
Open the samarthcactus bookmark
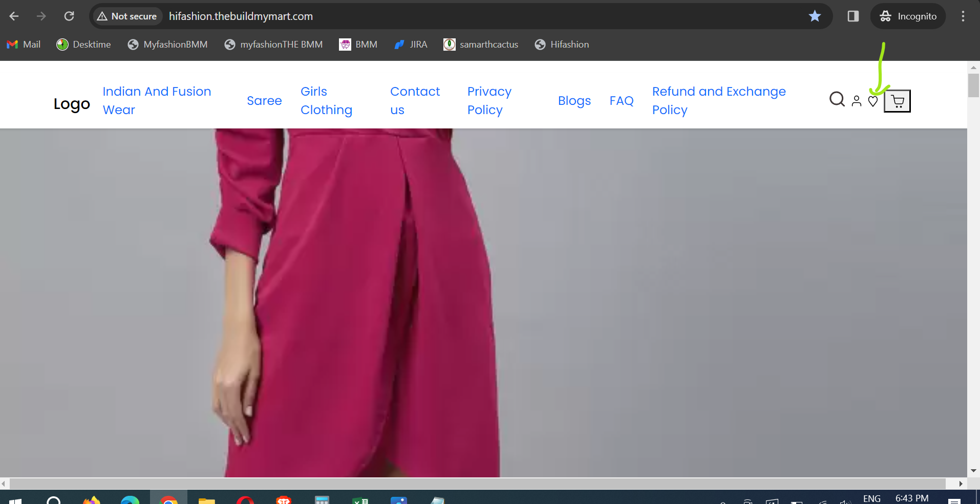click(481, 45)
